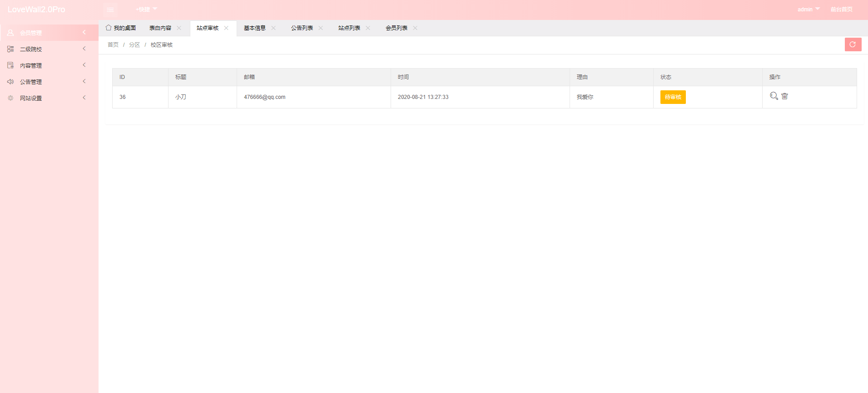This screenshot has height=393, width=868.
Task: Switch to the 基本信息 tab
Action: point(254,28)
